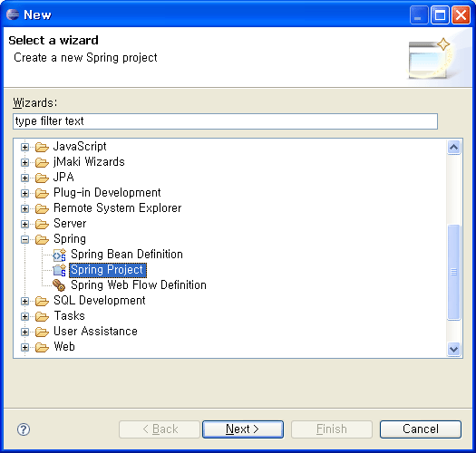The width and height of the screenshot is (476, 453).
Task: Click the Spring Web Flow Definition icon
Action: tap(59, 285)
